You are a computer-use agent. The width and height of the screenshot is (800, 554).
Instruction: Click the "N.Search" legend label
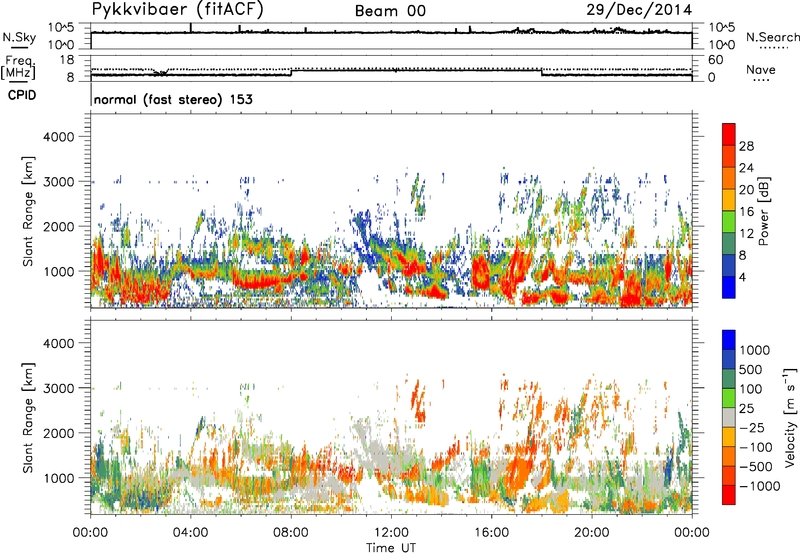772,37
